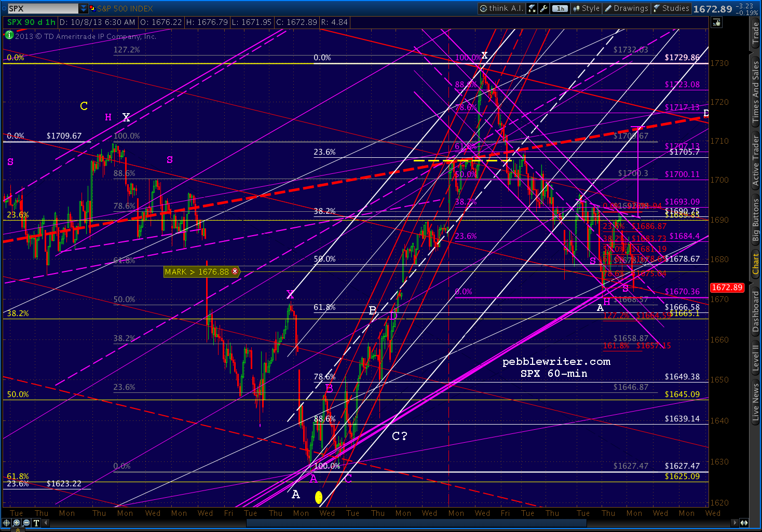Click the R: 4.84 range value
This screenshot has height=532, width=762.
coord(334,22)
